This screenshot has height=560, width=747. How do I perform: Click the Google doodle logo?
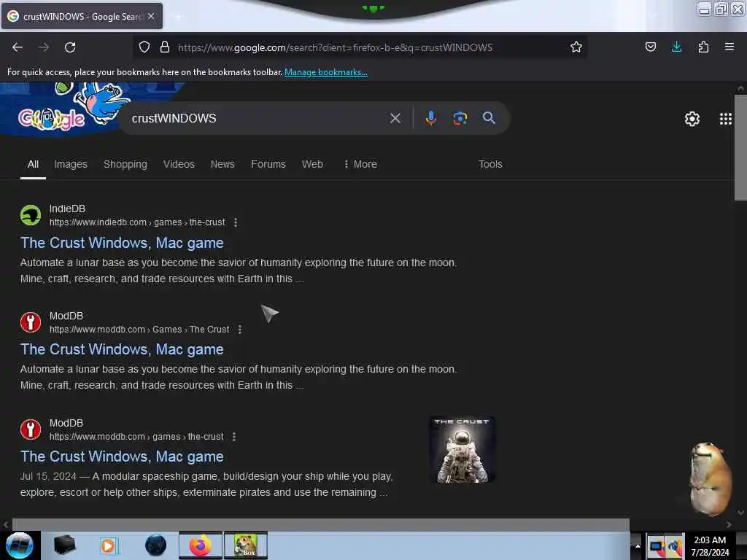(x=52, y=119)
